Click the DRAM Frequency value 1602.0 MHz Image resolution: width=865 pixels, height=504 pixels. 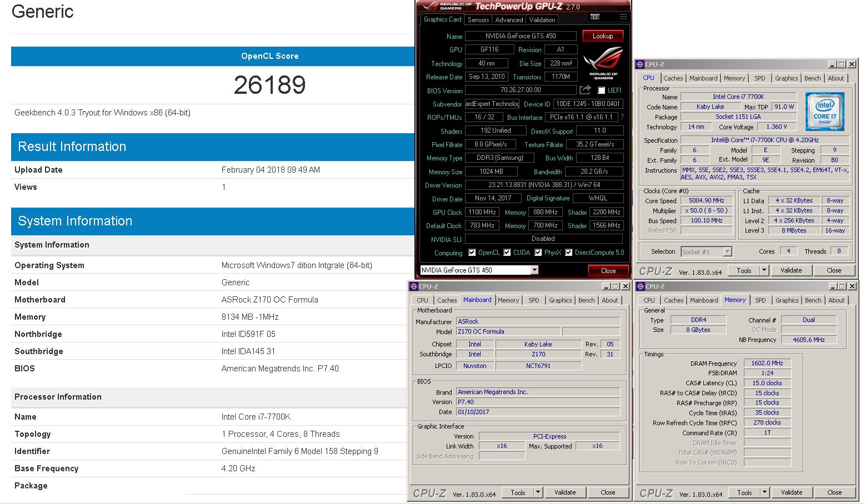tap(767, 363)
